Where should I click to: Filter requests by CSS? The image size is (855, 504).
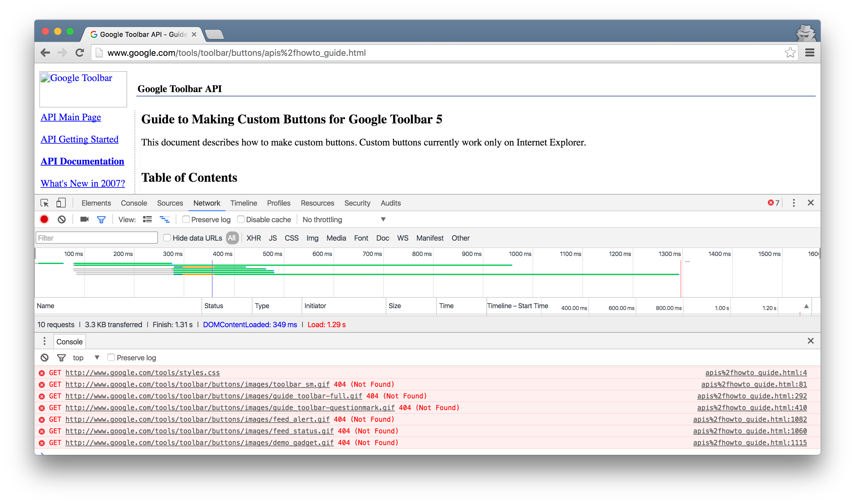pyautogui.click(x=291, y=238)
